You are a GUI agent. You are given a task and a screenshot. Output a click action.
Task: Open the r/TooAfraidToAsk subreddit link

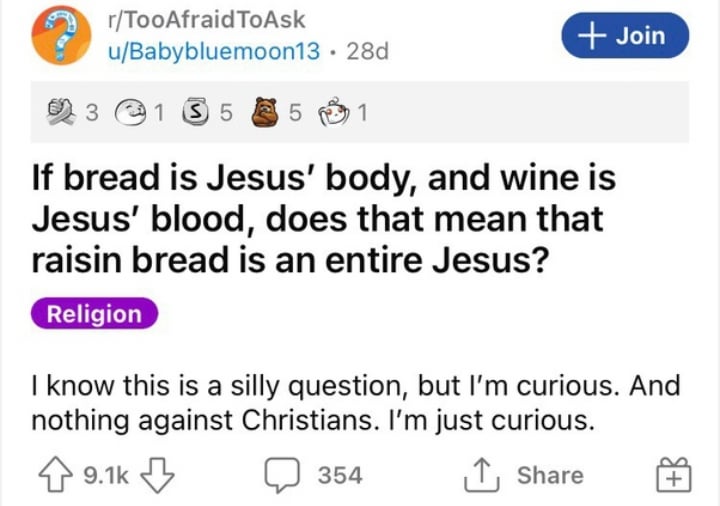tap(206, 20)
